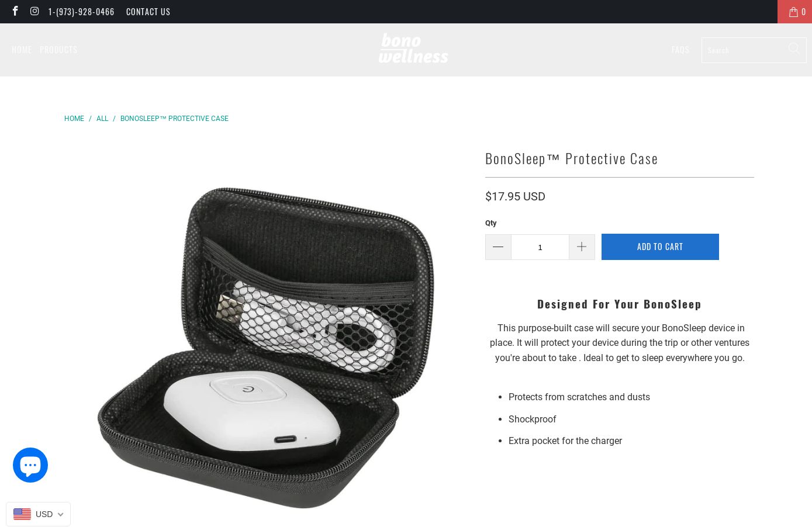812x527 pixels.
Task: Click the search magnifier icon
Action: [793, 48]
